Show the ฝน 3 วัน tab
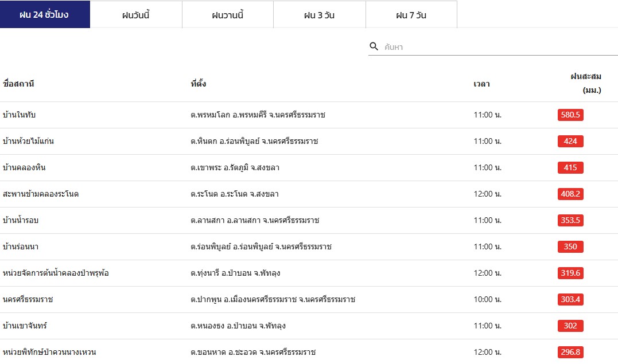618x364 pixels. coord(320,15)
